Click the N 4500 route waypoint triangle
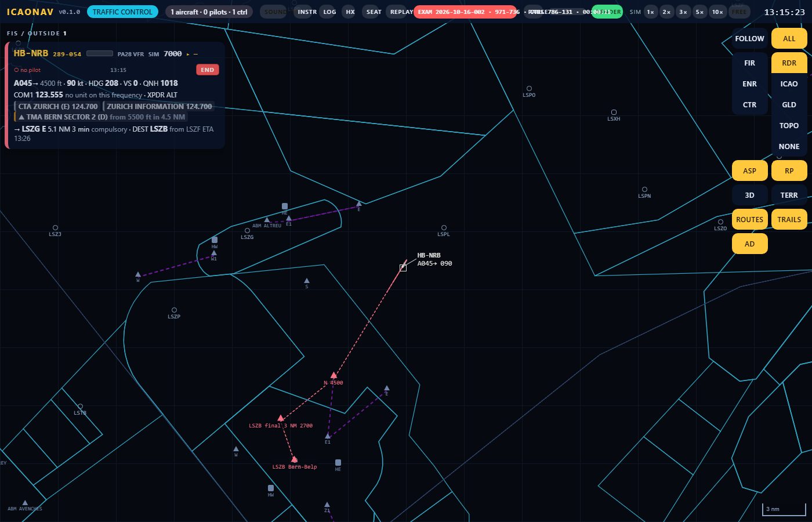Image resolution: width=812 pixels, height=522 pixels. (x=333, y=375)
